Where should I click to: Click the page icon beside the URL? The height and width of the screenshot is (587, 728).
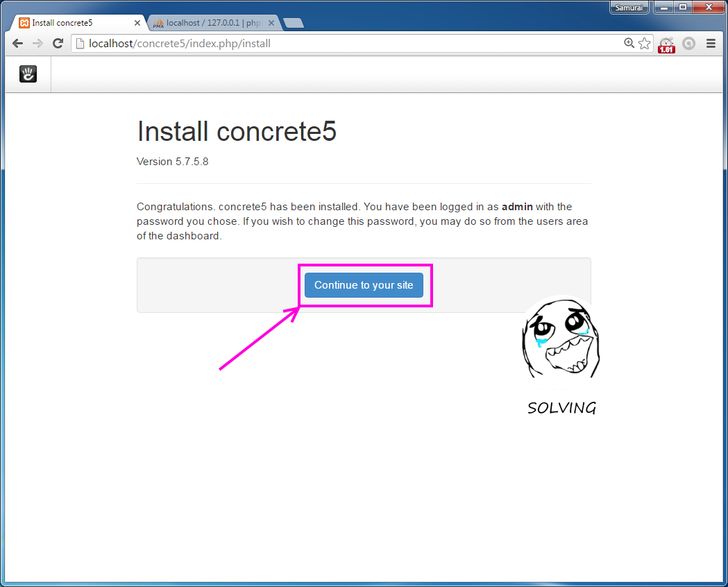(80, 43)
